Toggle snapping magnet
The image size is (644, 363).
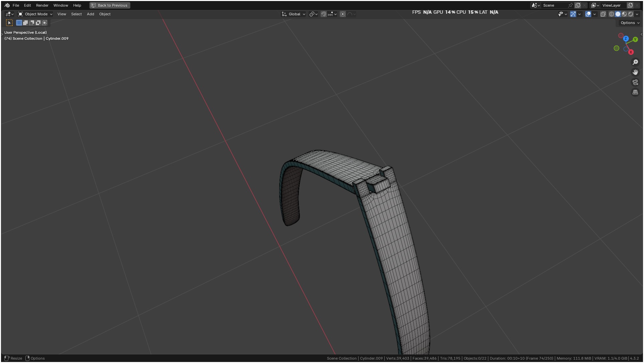tap(323, 14)
